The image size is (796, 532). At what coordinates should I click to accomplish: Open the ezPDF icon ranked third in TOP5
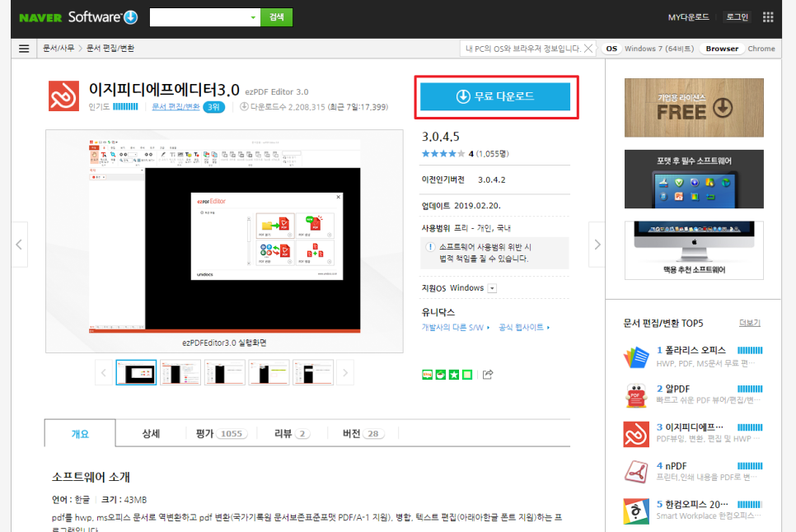coord(636,434)
